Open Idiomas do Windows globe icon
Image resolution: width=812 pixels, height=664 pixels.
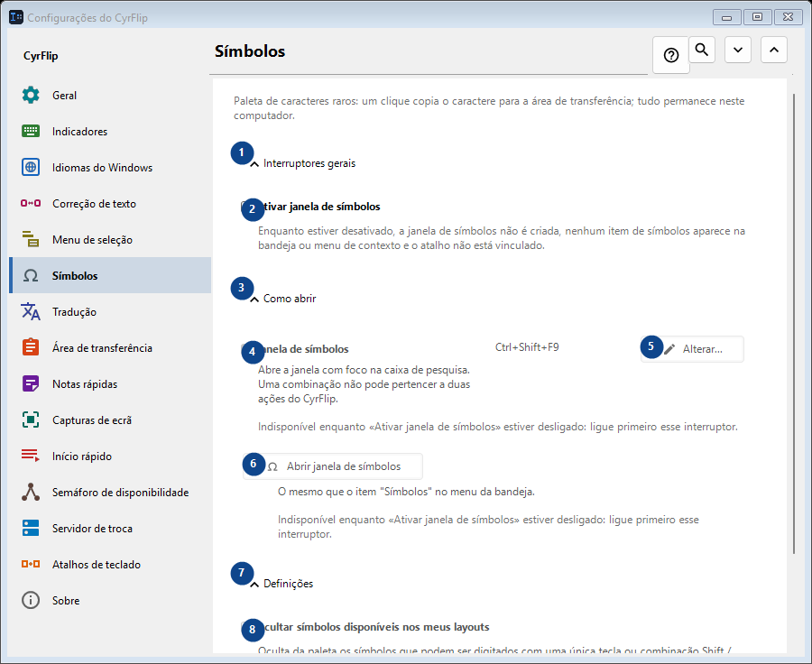coord(31,167)
